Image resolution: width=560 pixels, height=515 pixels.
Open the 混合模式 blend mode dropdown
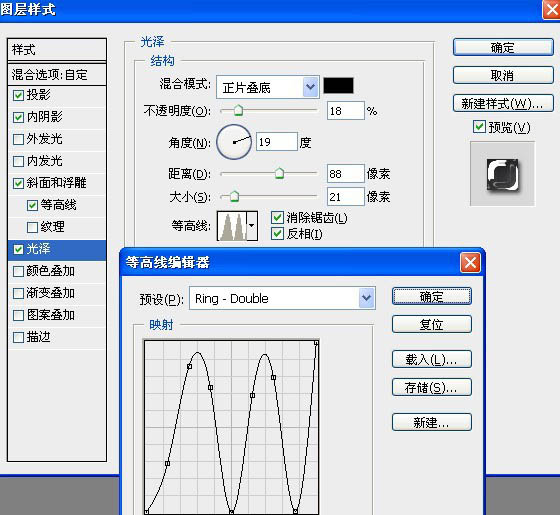(268, 87)
